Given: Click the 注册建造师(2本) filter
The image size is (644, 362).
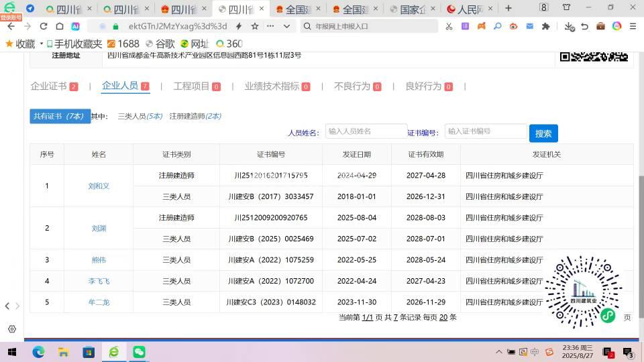Looking at the screenshot, I should click(x=195, y=116).
